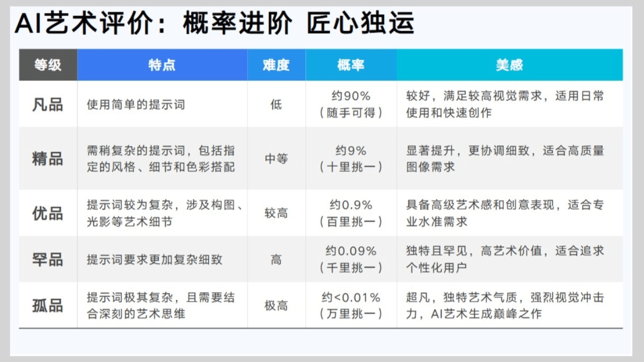Click the "约90%（随手可得）" probability cell

point(351,104)
